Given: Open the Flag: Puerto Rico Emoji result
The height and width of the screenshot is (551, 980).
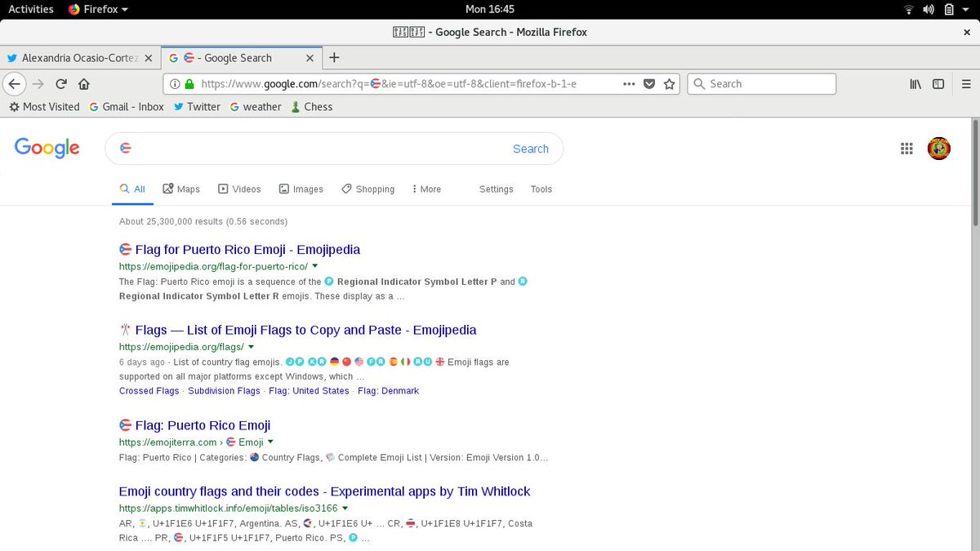Looking at the screenshot, I should point(194,425).
